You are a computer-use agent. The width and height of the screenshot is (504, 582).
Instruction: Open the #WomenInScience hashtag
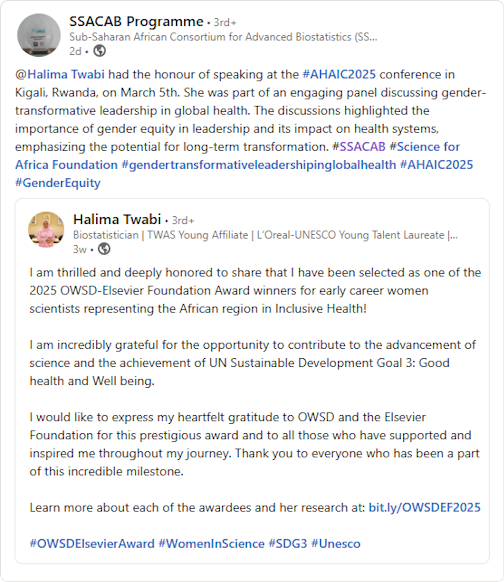212,544
